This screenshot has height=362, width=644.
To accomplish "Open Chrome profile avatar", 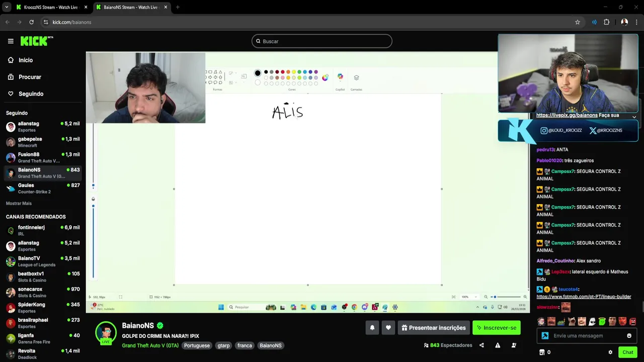I will 624,22.
